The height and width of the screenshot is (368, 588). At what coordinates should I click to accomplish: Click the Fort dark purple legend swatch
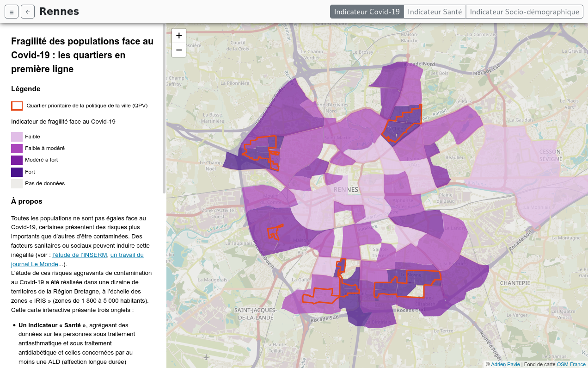click(x=17, y=172)
